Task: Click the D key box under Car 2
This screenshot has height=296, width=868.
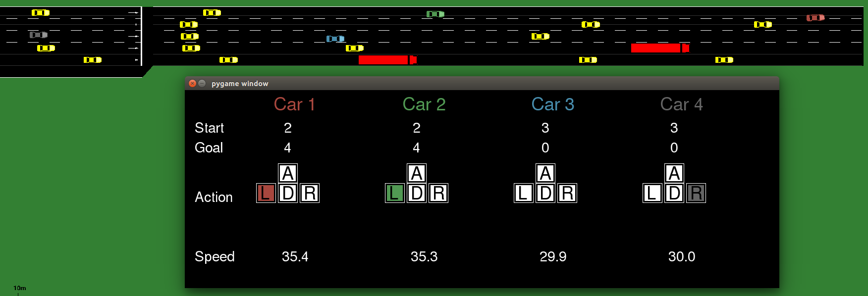Action: coord(417,193)
